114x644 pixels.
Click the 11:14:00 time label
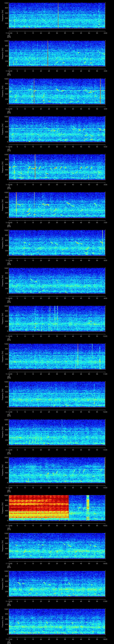pyautogui.click(x=9, y=525)
